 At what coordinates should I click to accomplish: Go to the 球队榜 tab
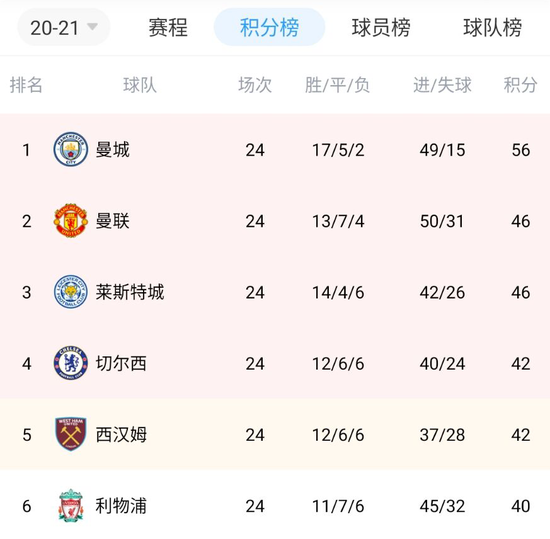pos(492,27)
